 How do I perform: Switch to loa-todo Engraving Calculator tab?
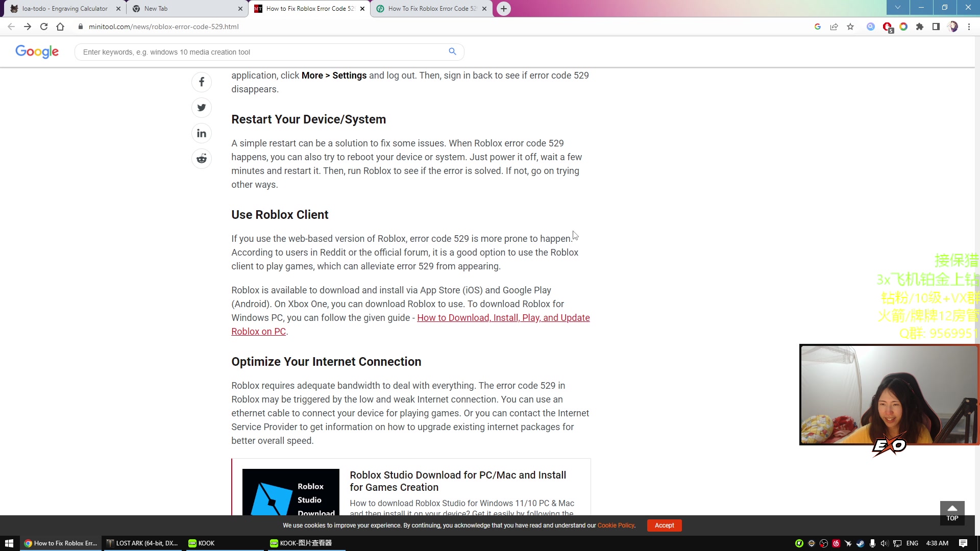tap(64, 9)
